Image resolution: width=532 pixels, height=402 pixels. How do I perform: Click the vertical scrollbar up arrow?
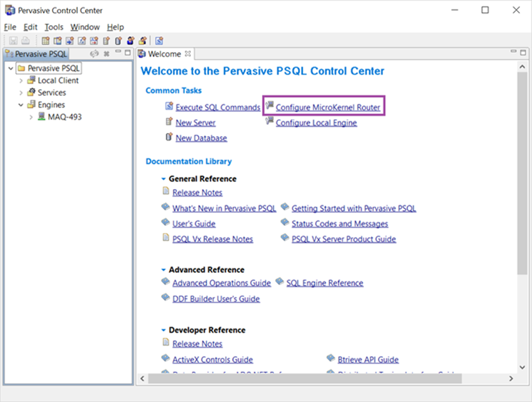point(523,67)
